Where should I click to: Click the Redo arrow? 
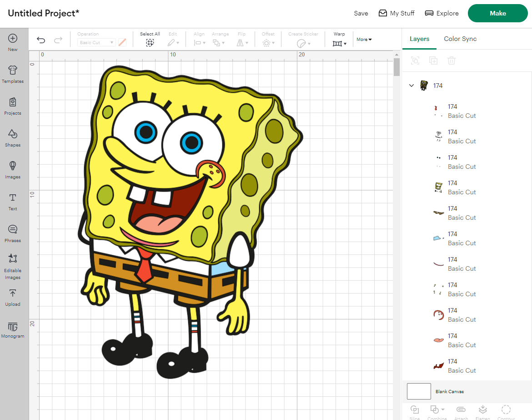tap(58, 40)
